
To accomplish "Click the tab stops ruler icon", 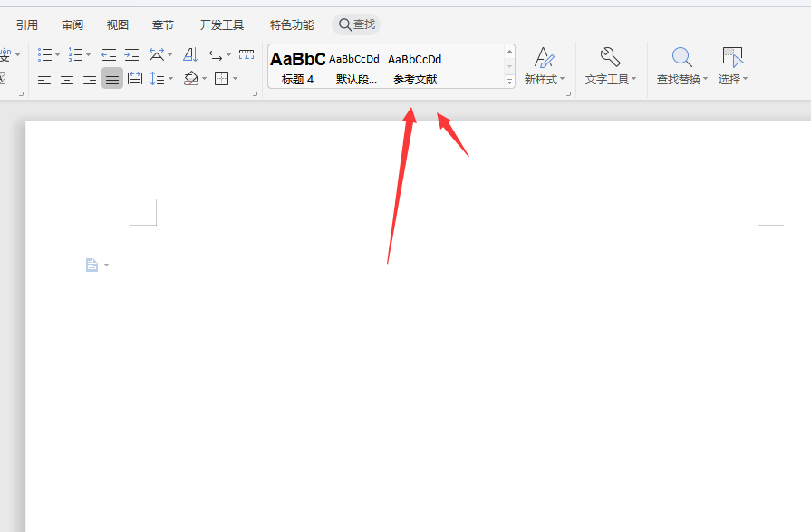I will click(x=246, y=54).
